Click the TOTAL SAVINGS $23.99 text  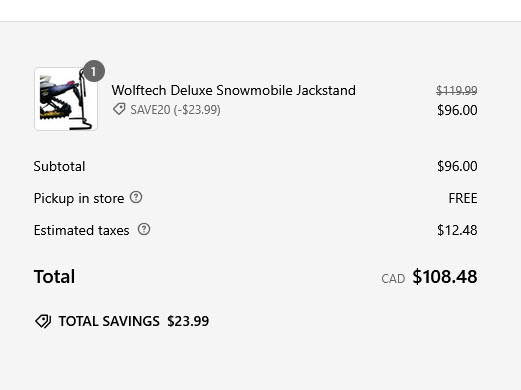[134, 321]
